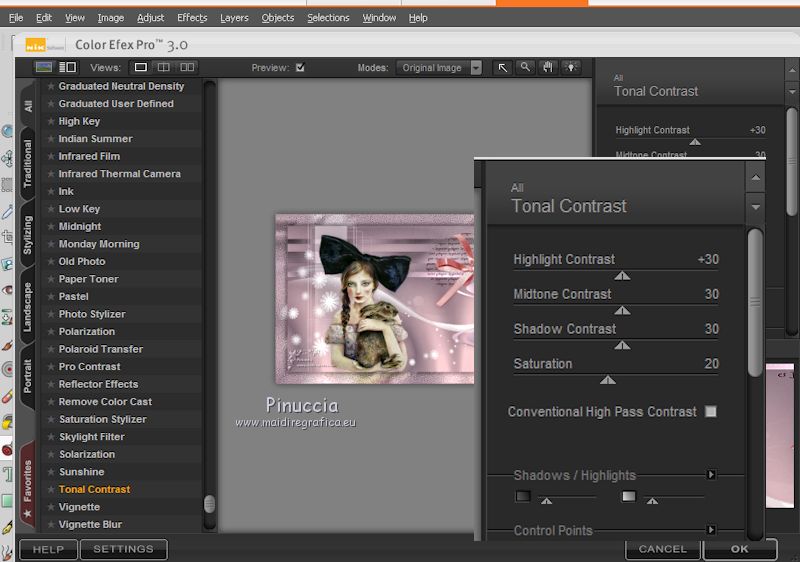Switch to the Stylizing filter tab
Image resolution: width=800 pixels, height=562 pixels.
point(28,235)
